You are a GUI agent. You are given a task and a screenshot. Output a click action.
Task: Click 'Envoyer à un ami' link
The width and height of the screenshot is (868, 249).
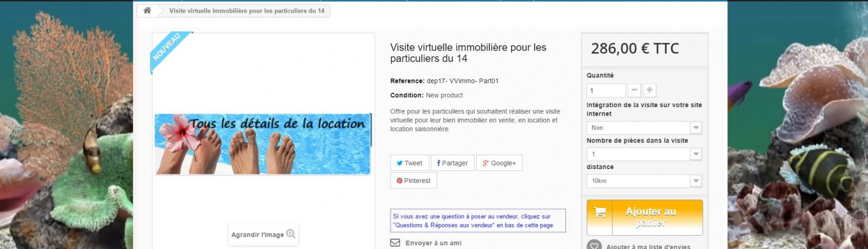[433, 243]
